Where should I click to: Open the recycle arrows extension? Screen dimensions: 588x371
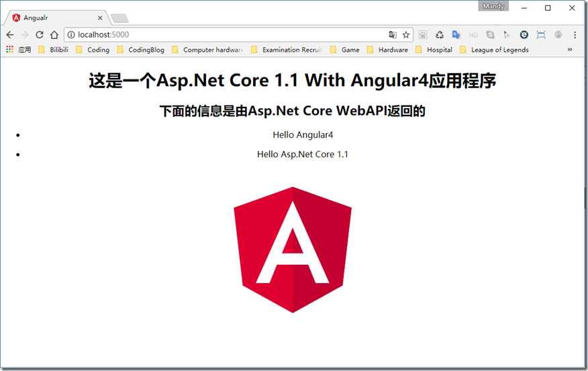click(440, 35)
